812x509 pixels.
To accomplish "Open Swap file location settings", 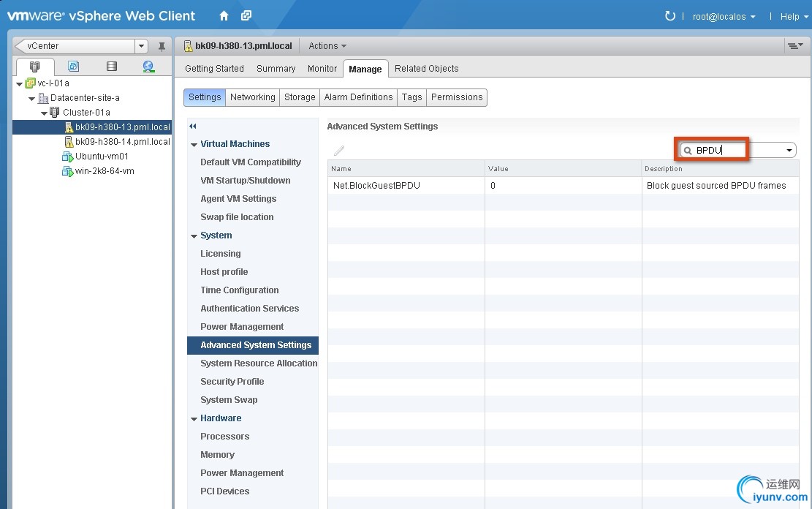I will pyautogui.click(x=238, y=217).
